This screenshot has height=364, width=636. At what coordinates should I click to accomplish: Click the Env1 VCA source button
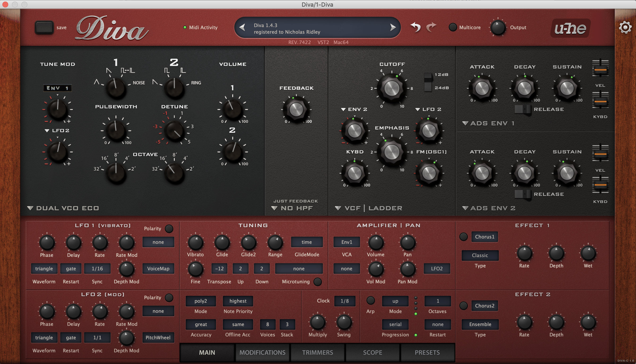[347, 242]
